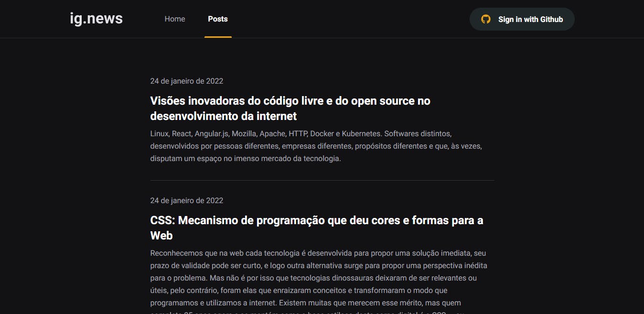644x314 pixels.
Task: Go to the Home navigation item
Action: pos(175,19)
